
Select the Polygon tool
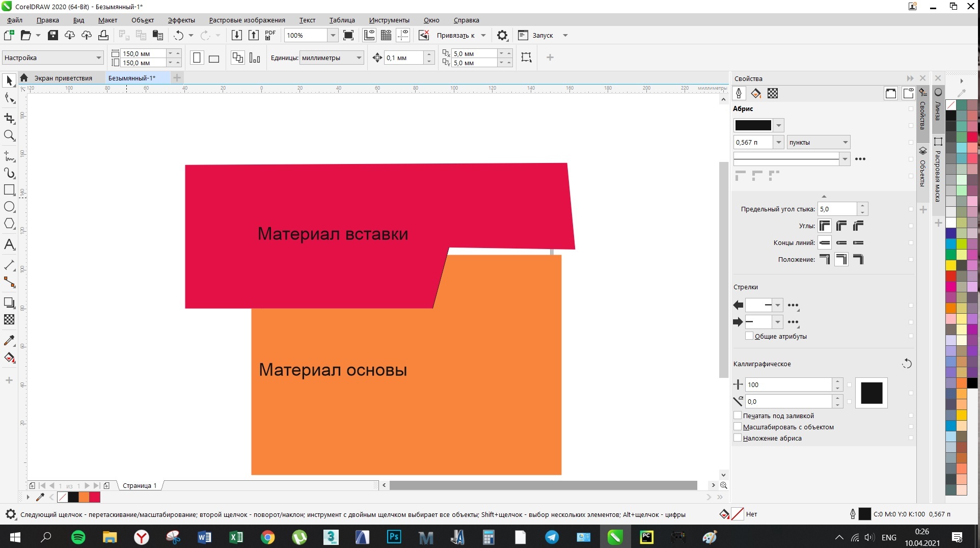(9, 224)
